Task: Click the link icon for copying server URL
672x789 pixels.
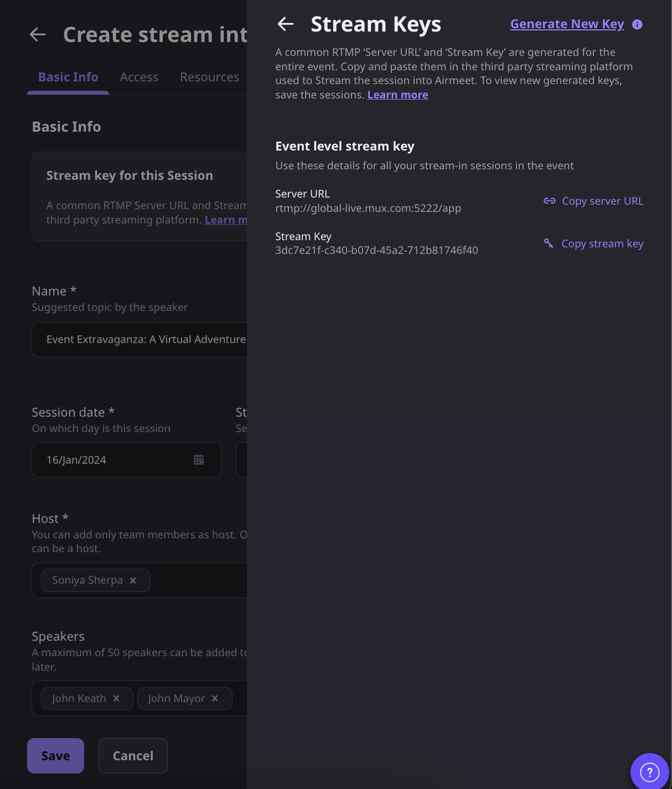Action: click(x=549, y=201)
